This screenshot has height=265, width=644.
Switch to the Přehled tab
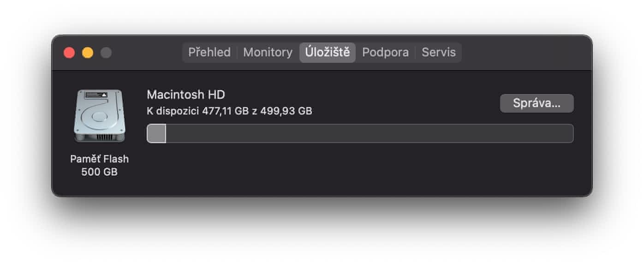pos(209,53)
